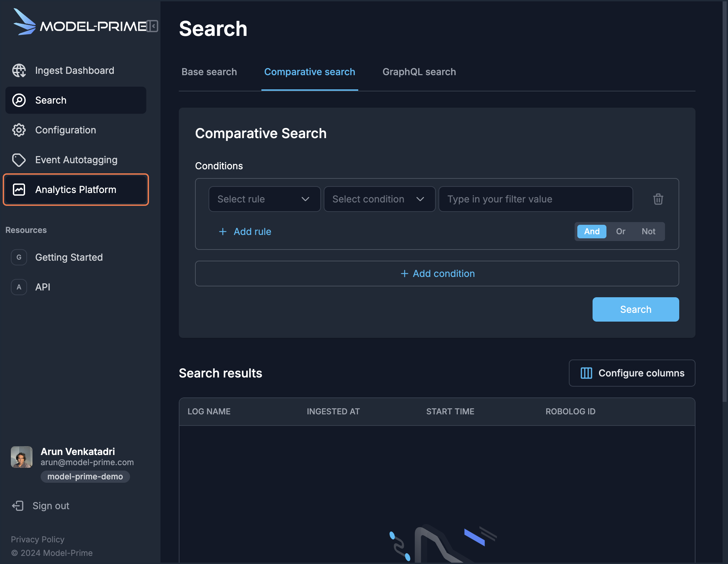The image size is (728, 564).
Task: Click the filter value input field
Action: pyautogui.click(x=536, y=199)
